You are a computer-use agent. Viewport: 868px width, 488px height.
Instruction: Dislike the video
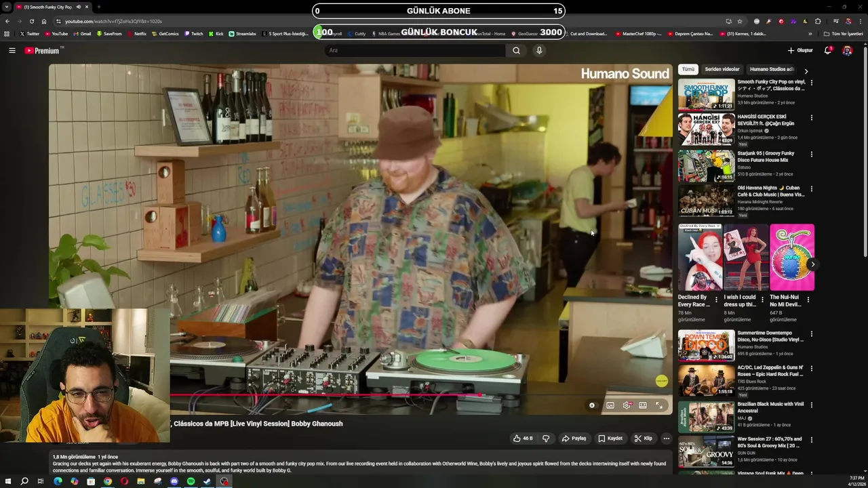click(x=546, y=439)
